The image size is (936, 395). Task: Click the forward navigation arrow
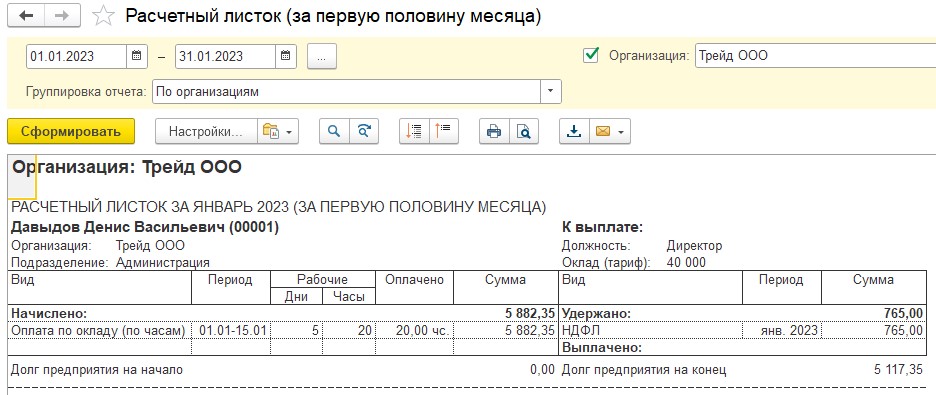coord(62,16)
